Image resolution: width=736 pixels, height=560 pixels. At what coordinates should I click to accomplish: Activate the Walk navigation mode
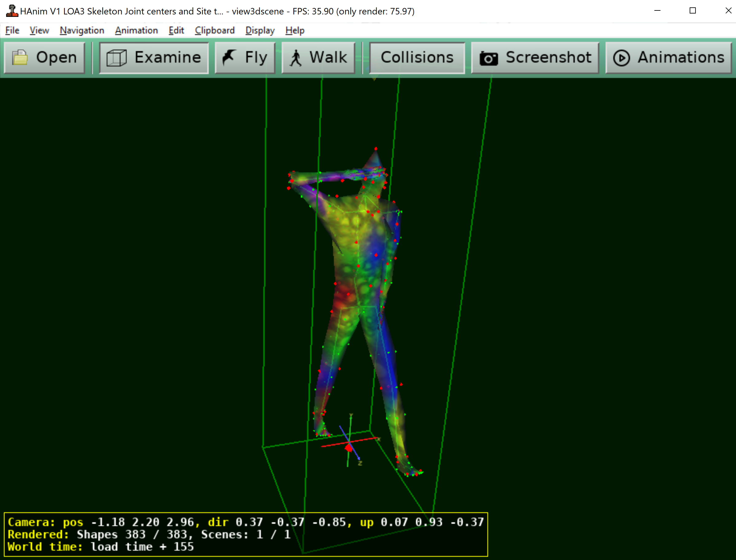[x=318, y=57]
